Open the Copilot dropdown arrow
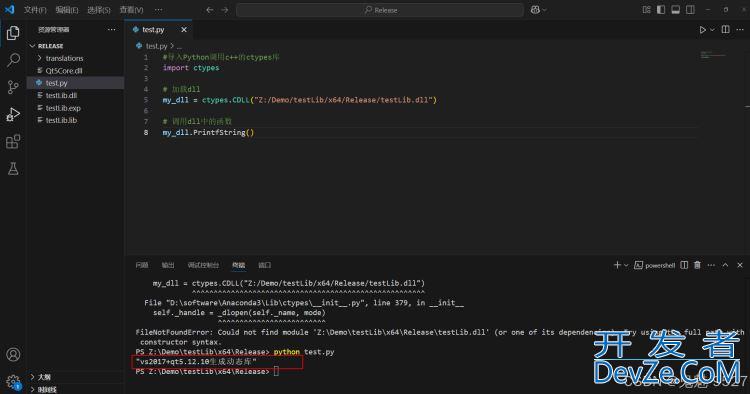 point(545,10)
